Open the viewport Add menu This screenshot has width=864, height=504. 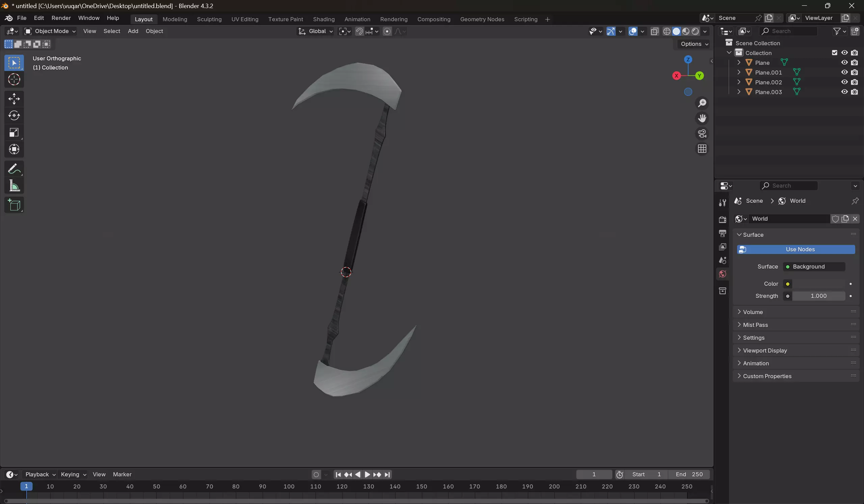(133, 31)
